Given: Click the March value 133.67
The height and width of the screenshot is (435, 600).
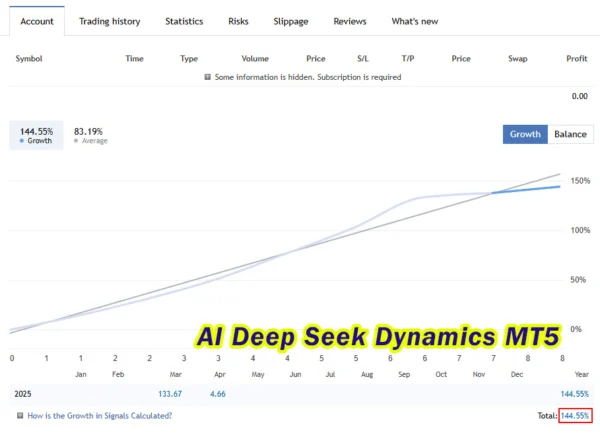Looking at the screenshot, I should point(170,394).
